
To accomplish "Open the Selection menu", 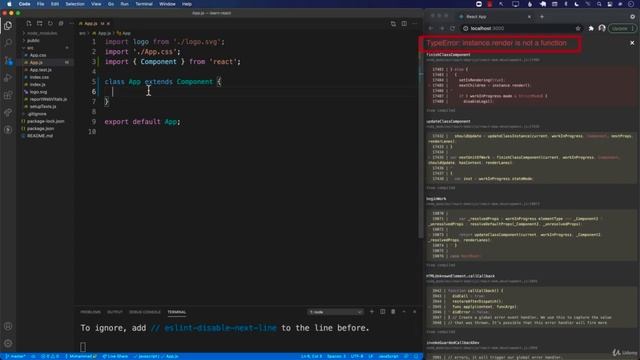I will [75, 4].
